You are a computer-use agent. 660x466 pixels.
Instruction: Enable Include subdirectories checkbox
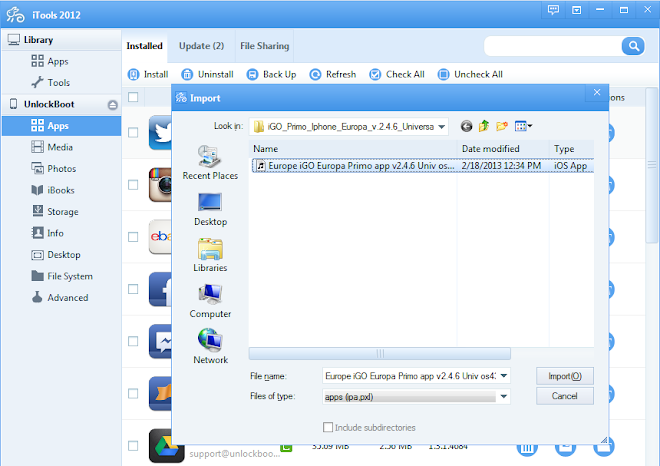point(328,427)
